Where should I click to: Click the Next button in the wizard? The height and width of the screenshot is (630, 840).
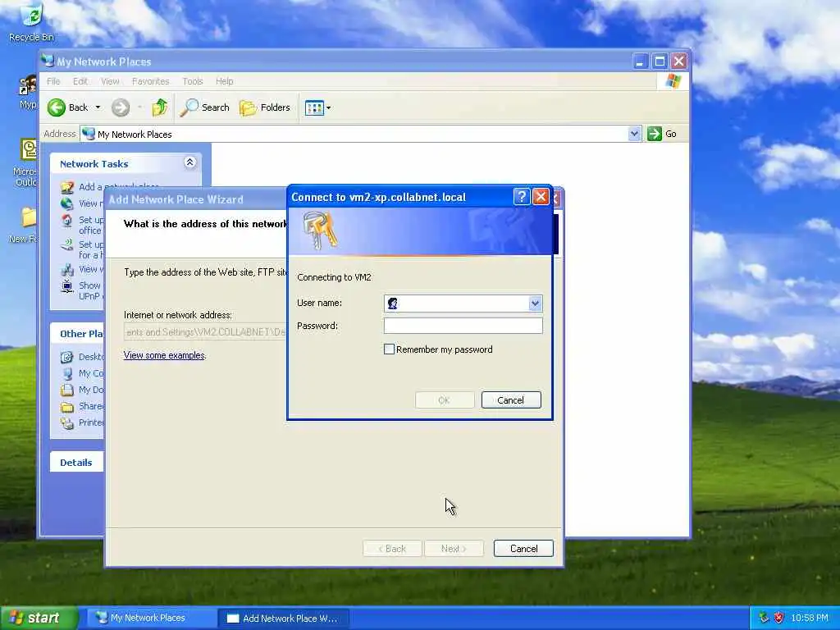click(454, 549)
